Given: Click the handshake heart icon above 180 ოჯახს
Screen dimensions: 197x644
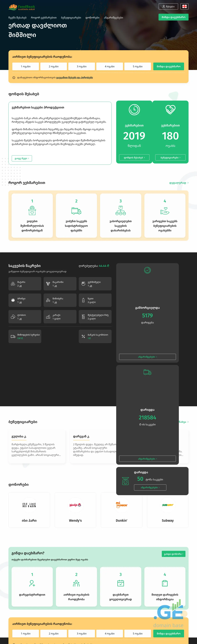Looking at the screenshot, I should 170,110.
